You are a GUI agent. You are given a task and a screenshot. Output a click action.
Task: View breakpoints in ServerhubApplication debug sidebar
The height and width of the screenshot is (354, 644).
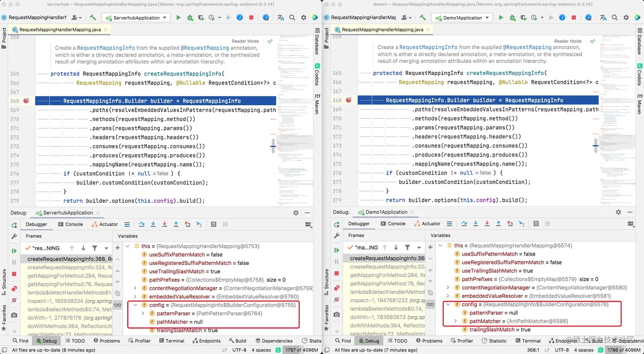point(14,288)
